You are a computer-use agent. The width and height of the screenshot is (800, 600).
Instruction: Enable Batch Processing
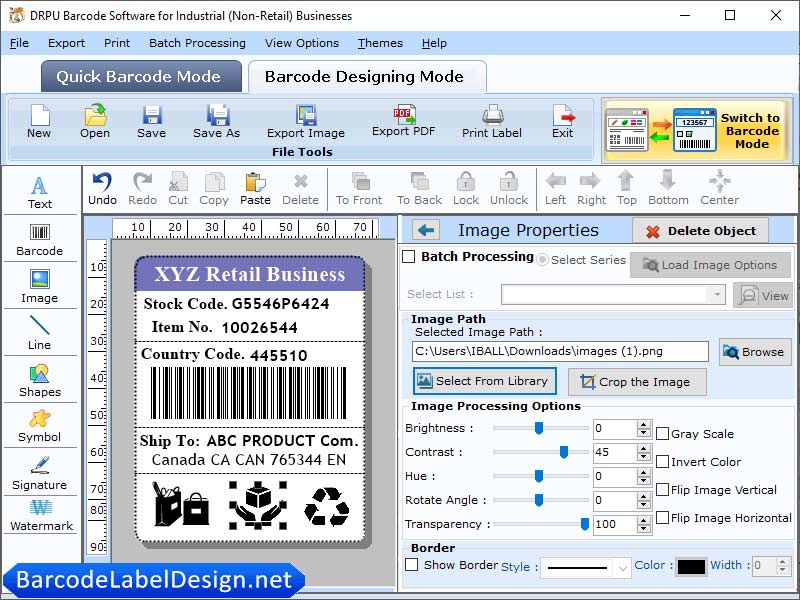click(x=409, y=256)
